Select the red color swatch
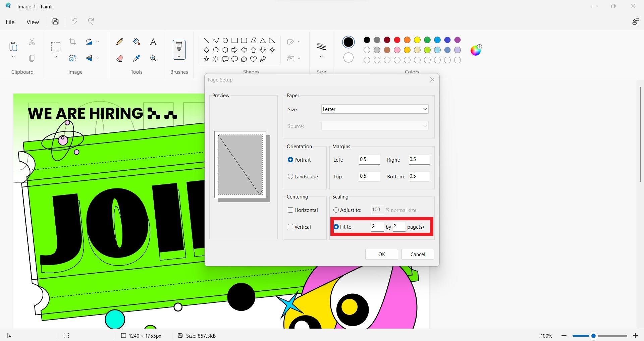This screenshot has height=341, width=644. 397,40
